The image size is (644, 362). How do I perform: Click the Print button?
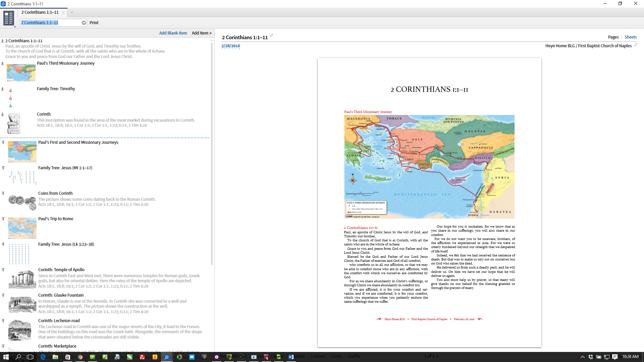pos(94,23)
